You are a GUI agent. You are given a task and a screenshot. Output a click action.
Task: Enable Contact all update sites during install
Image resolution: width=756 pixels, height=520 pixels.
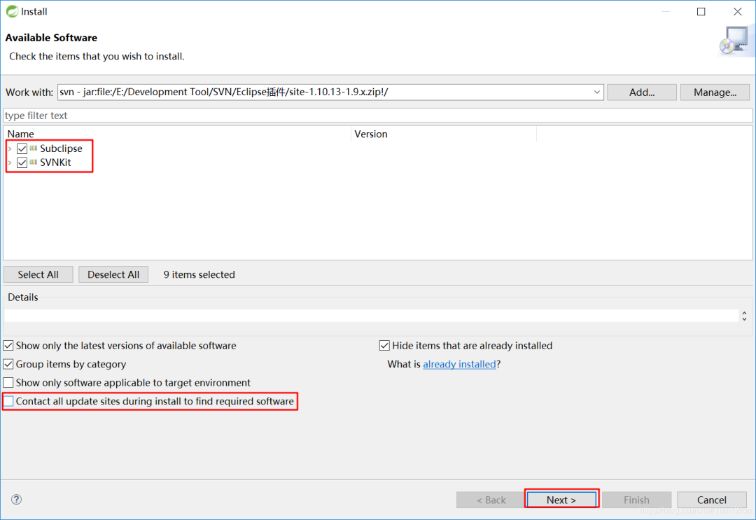[8, 401]
